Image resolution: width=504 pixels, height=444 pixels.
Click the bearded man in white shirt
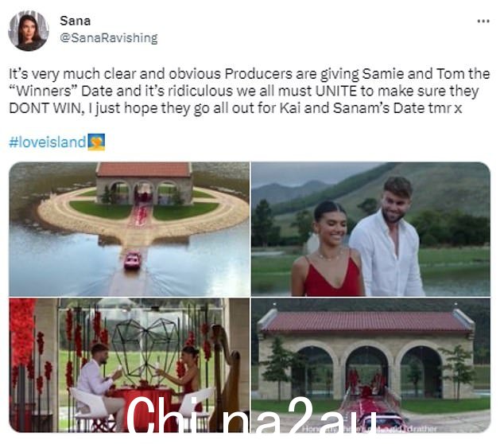[x=387, y=236]
